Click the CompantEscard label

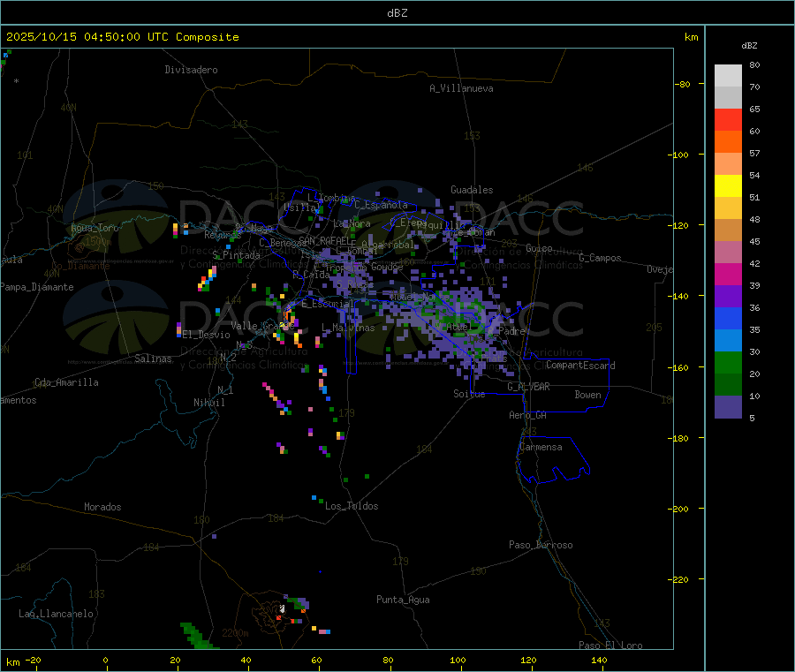pyautogui.click(x=580, y=366)
